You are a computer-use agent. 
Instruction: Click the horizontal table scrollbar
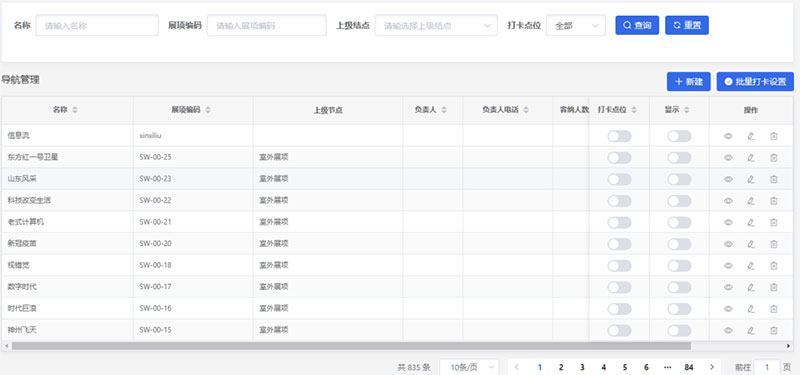point(351,346)
